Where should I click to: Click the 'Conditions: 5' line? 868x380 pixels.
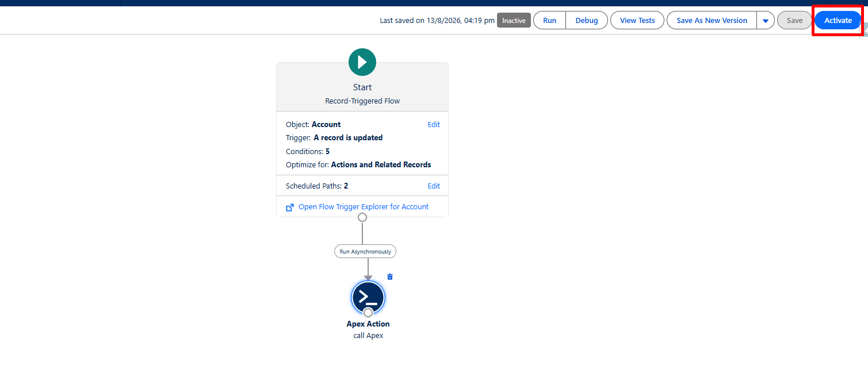[308, 152]
